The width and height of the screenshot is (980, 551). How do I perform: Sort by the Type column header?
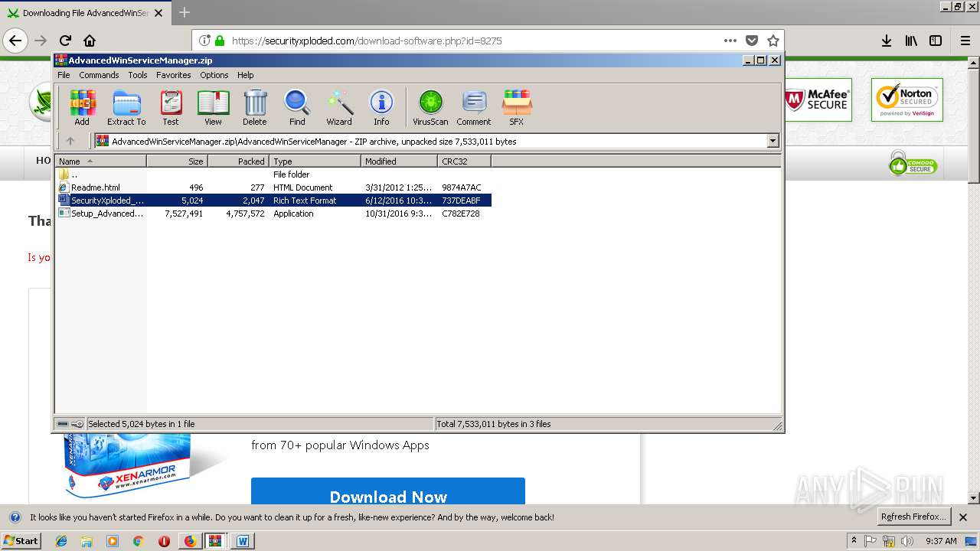coord(315,161)
